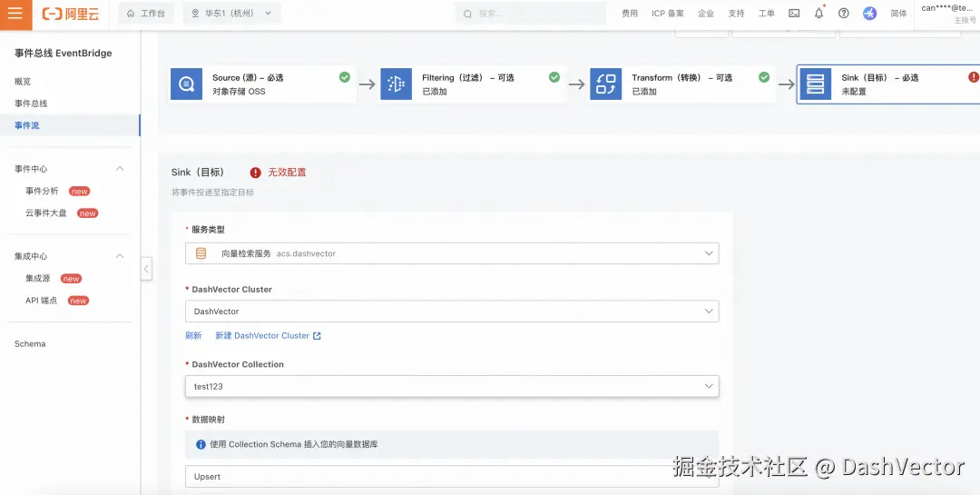Click the Alibaba Cloud logo
Screen dimensions: 980x495
[71, 14]
